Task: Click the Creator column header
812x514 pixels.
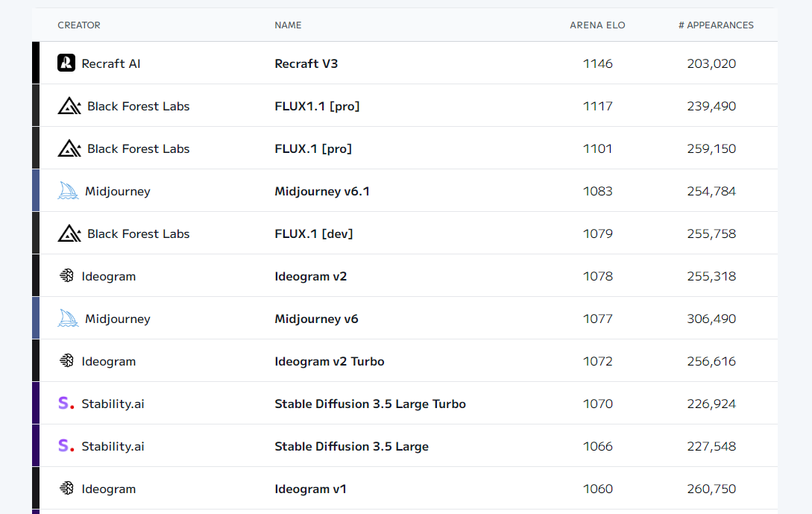Action: pos(79,25)
